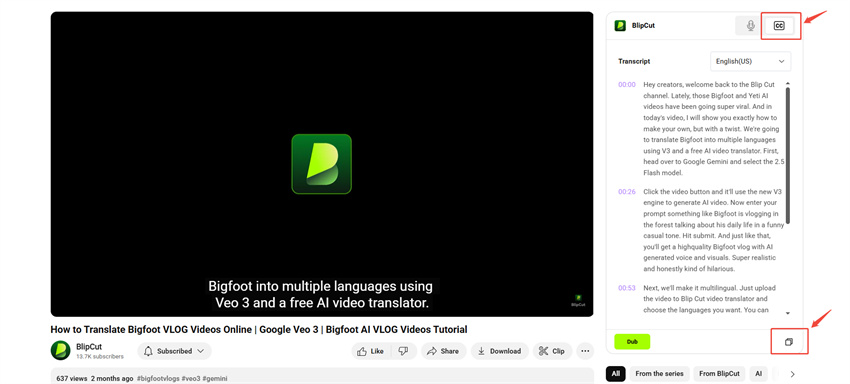Click the video title text
The height and width of the screenshot is (384, 850).
point(259,329)
